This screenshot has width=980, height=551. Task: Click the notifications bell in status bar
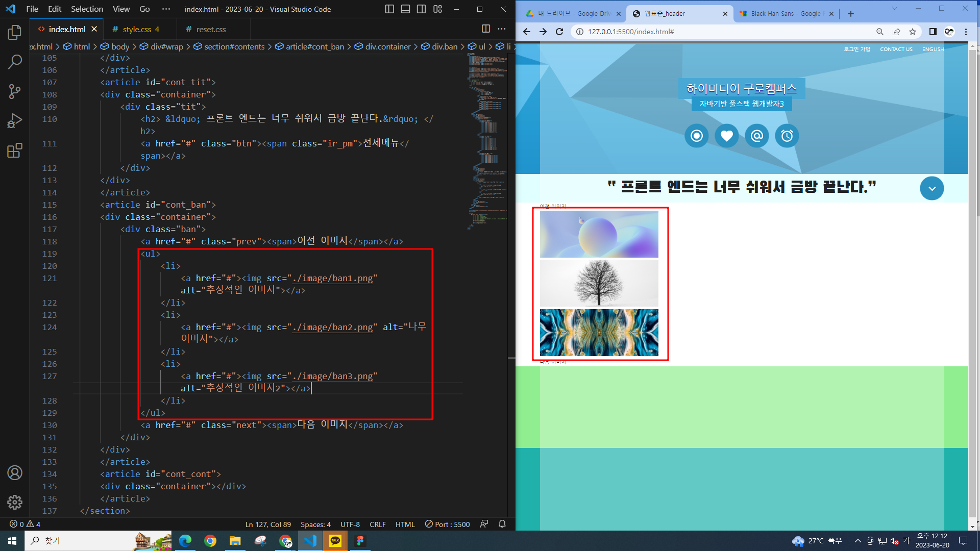tap(502, 524)
